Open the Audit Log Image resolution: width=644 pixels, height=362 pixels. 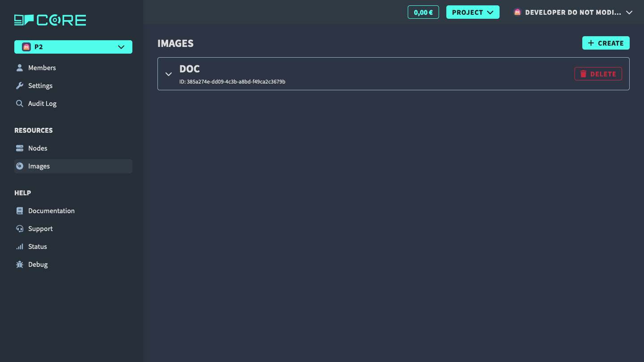point(73,104)
